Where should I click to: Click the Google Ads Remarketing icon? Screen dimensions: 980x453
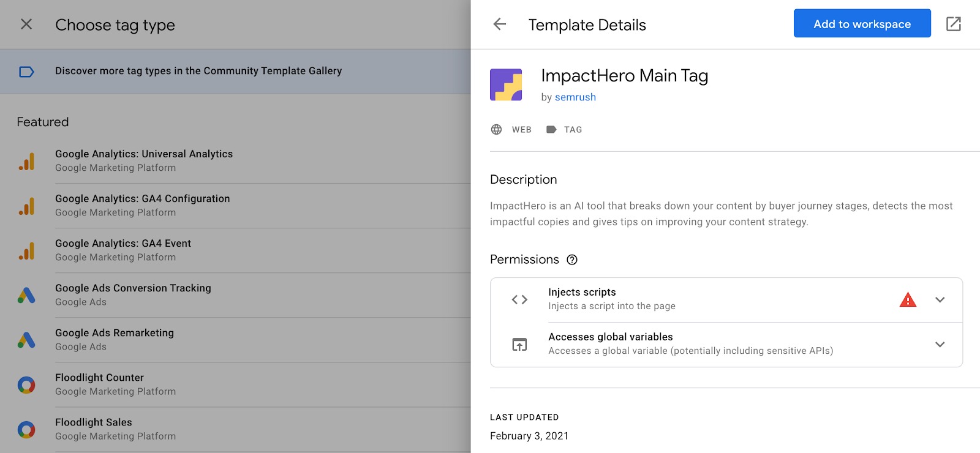click(26, 340)
